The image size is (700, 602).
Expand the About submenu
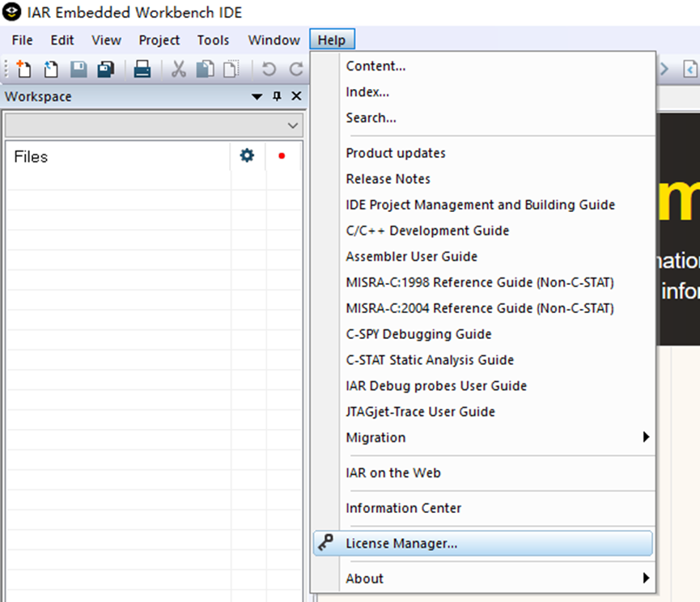(646, 578)
